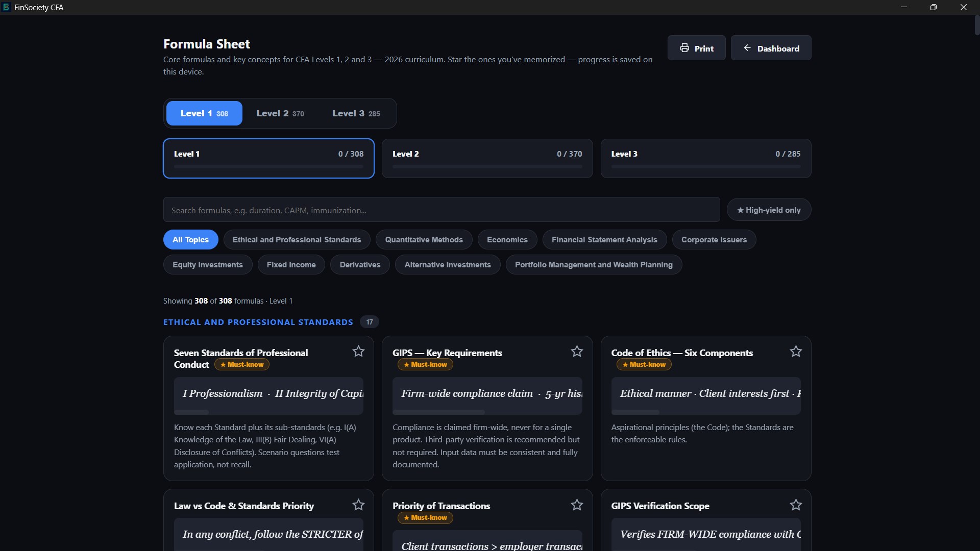Filter by Alternative Investments topic
Image resolution: width=980 pixels, height=551 pixels.
pos(448,265)
